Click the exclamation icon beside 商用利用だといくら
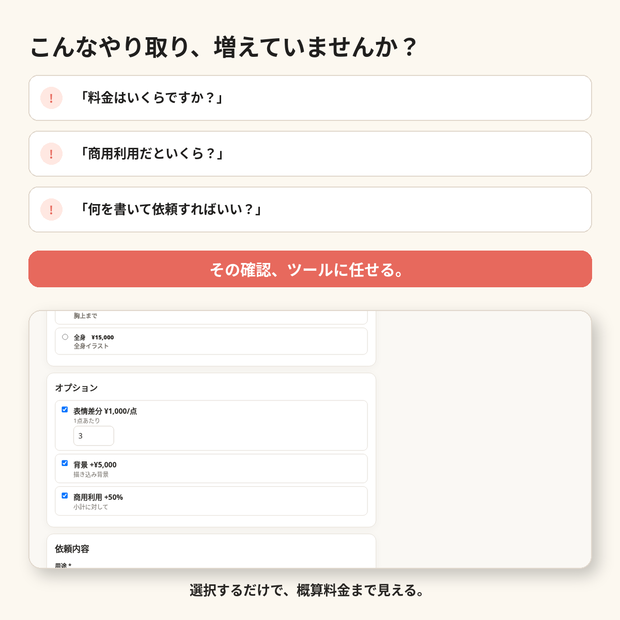This screenshot has height=620, width=620. click(x=51, y=153)
